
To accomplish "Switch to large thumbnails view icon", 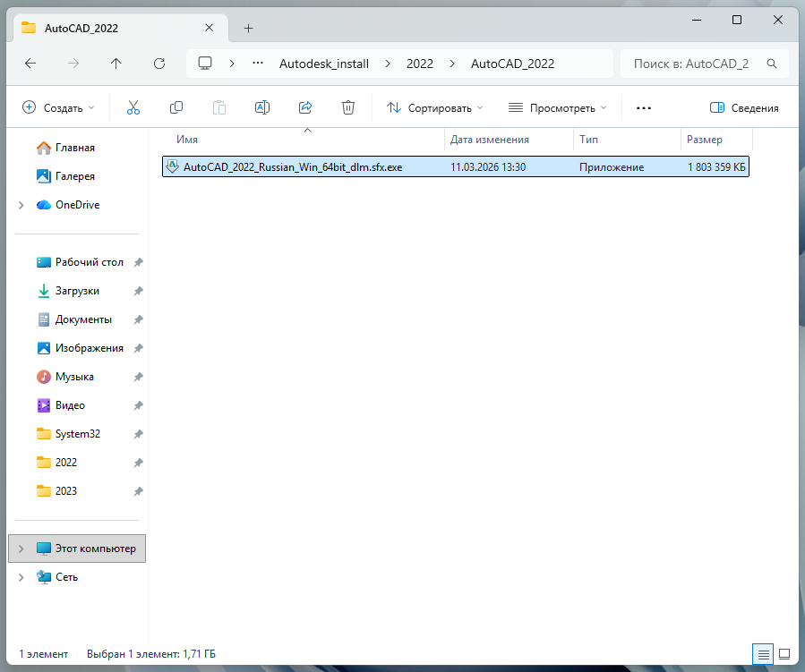I will 784,654.
